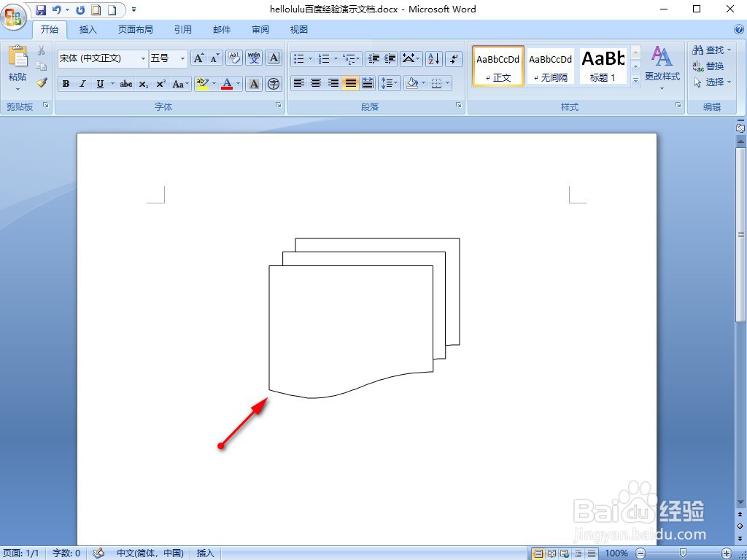Image resolution: width=747 pixels, height=560 pixels.
Task: Click 字数: 0 word count
Action: 66,553
